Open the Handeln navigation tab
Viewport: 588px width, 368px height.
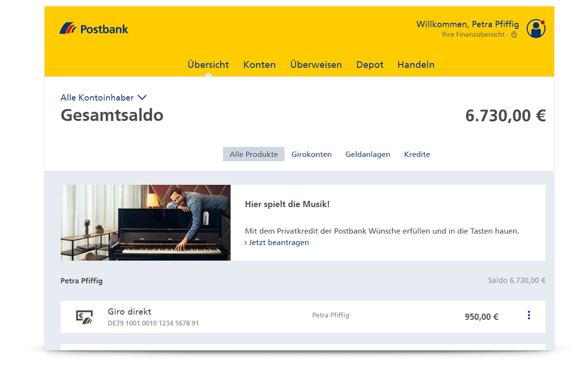[416, 65]
